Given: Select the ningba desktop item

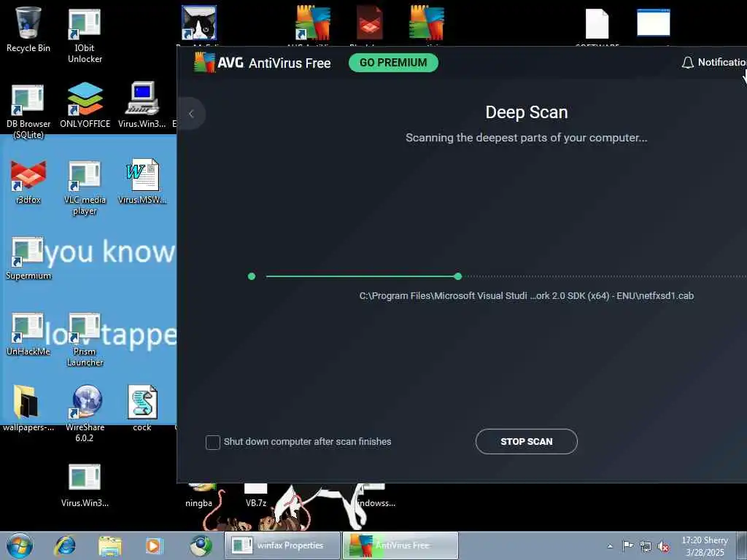Looking at the screenshot, I should click(198, 503).
